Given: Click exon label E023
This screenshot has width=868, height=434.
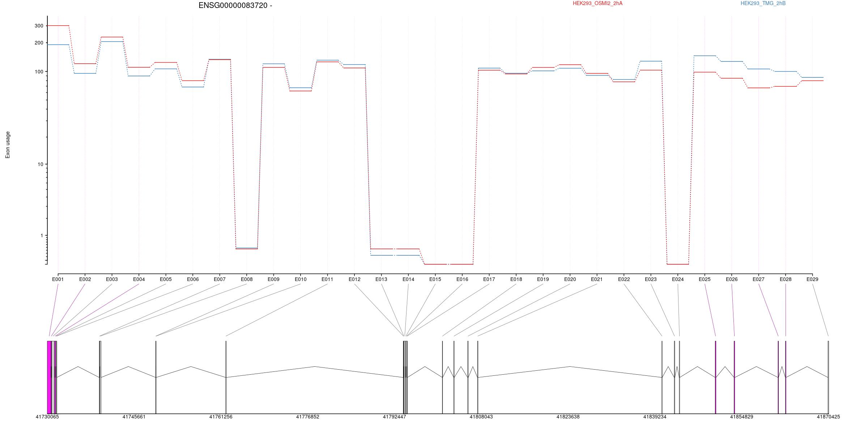Looking at the screenshot, I should pyautogui.click(x=651, y=279).
